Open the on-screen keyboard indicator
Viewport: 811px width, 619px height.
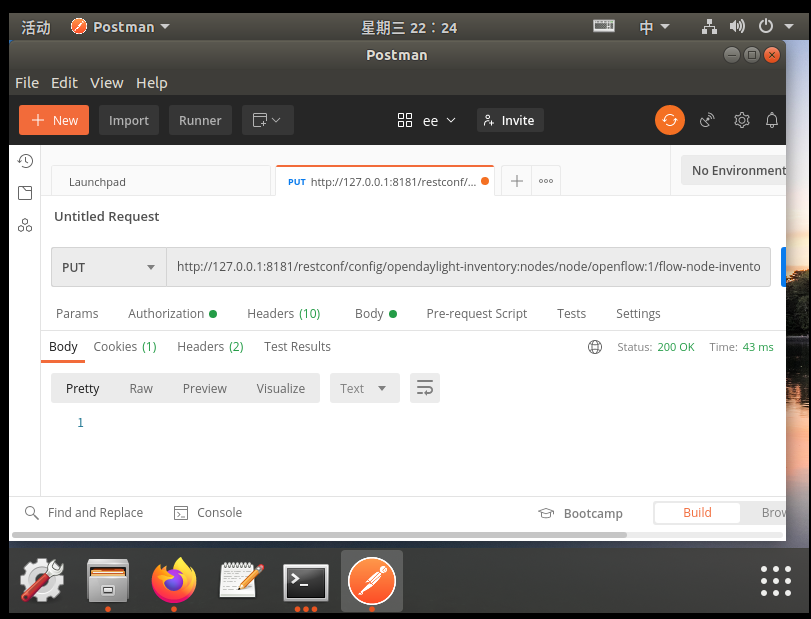[x=604, y=26]
